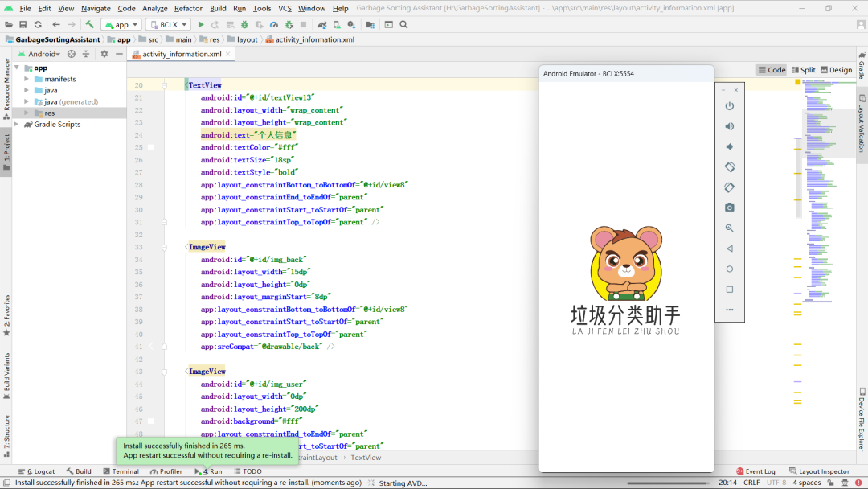Image resolution: width=868 pixels, height=489 pixels.
Task: Click the Save All toolbar icon
Action: [x=23, y=24]
